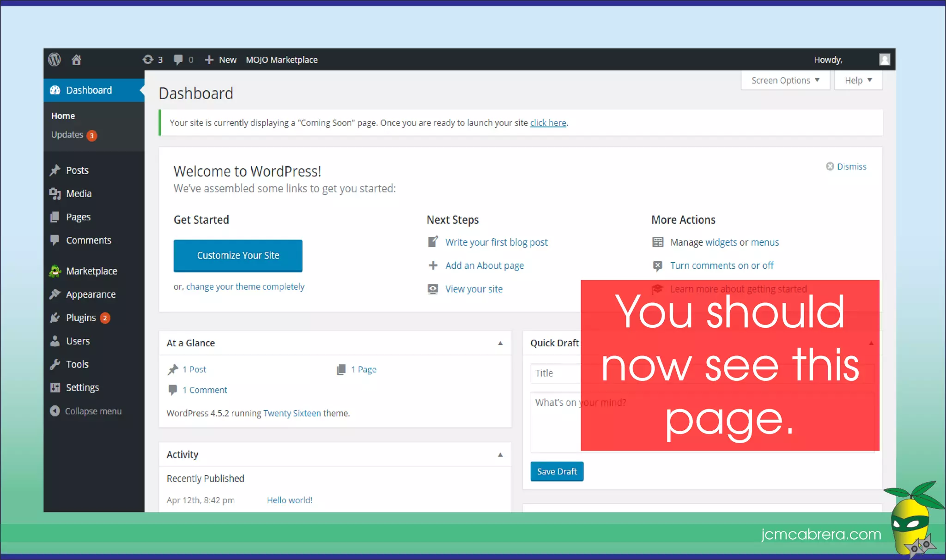
Task: Open the Help dropdown tab
Action: click(x=858, y=80)
